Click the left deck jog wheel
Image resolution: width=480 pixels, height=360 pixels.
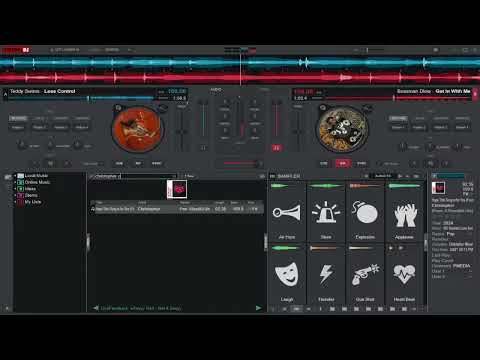pos(138,129)
